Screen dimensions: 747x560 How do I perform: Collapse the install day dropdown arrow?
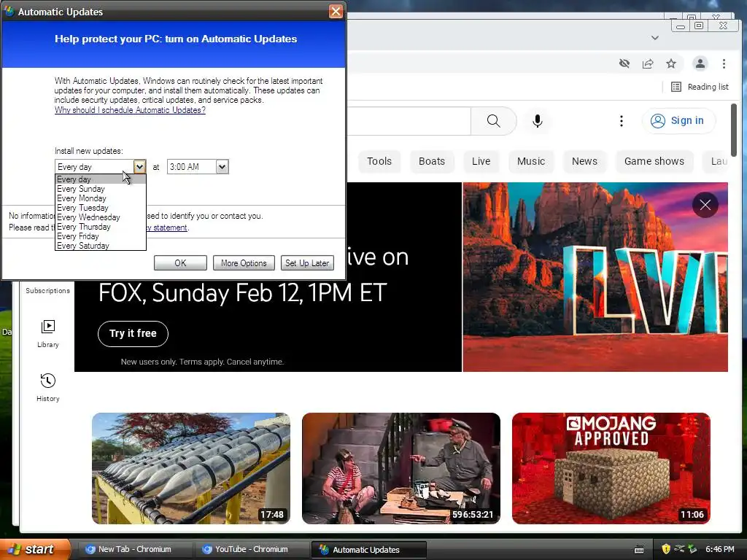click(x=139, y=167)
